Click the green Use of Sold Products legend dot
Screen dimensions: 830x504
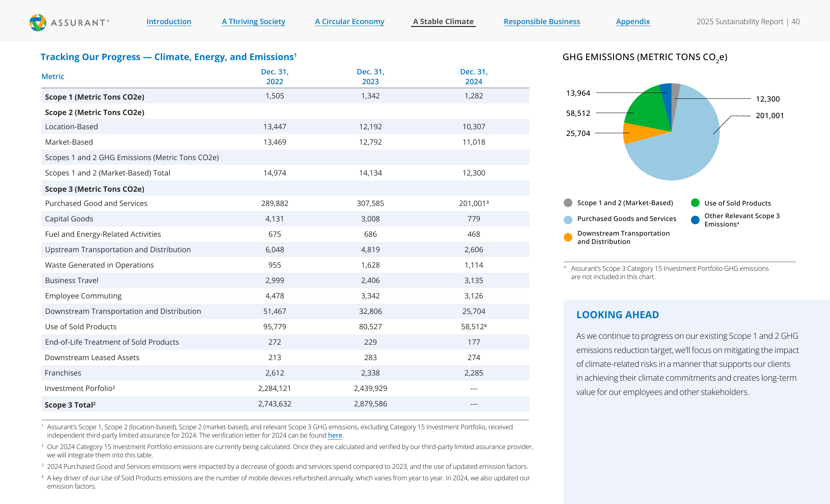695,203
